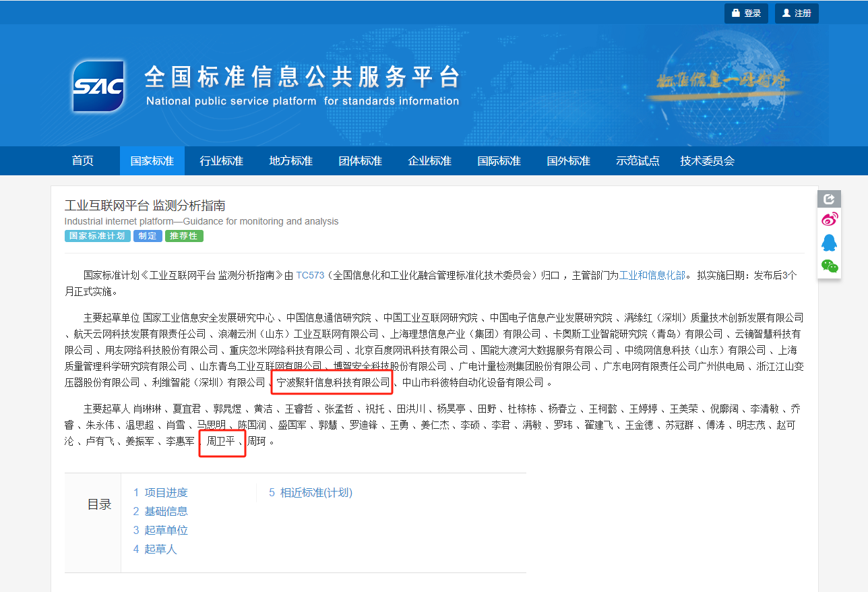Click the SAC logo icon
The image size is (868, 592).
(x=98, y=86)
